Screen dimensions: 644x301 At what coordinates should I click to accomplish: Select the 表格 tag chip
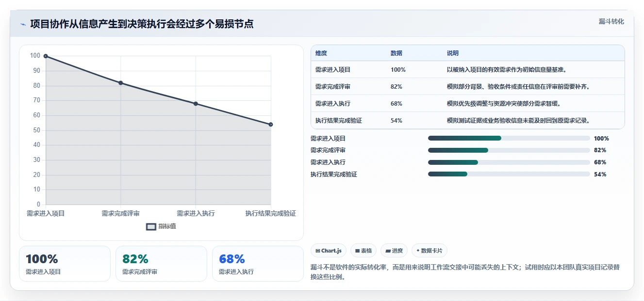(x=363, y=251)
